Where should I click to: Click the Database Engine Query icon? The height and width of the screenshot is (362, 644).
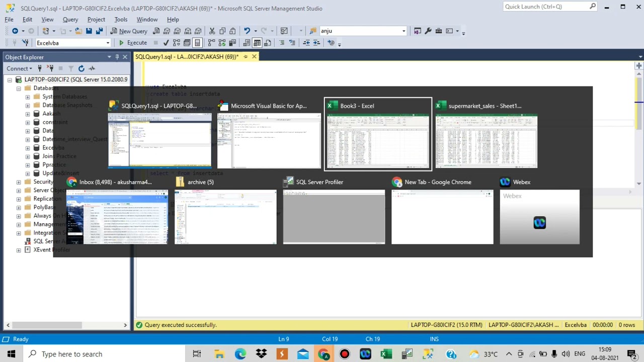tap(156, 31)
